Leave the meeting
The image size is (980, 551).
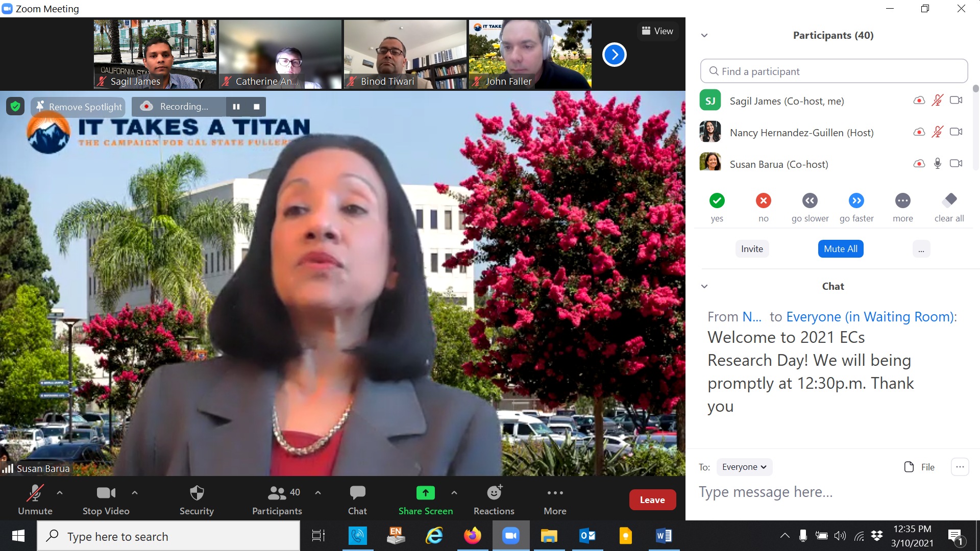pos(652,500)
